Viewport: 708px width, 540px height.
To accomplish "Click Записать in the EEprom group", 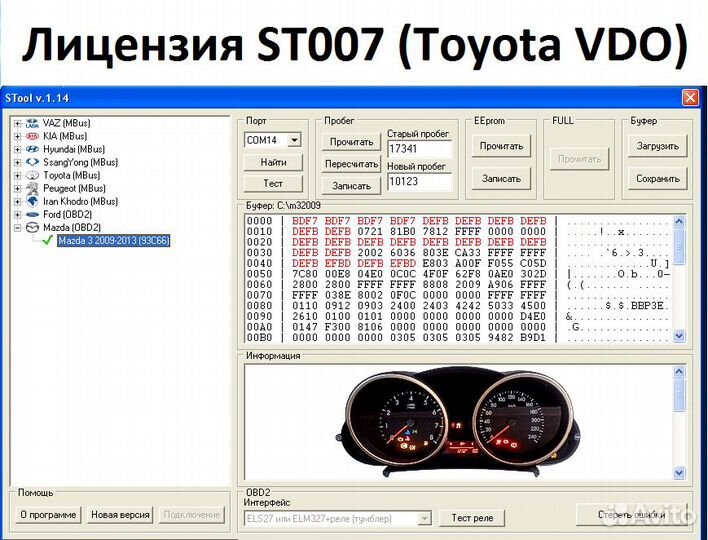I will pyautogui.click(x=501, y=179).
